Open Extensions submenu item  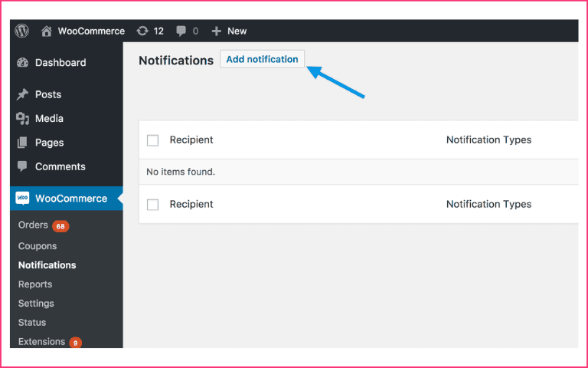tap(41, 341)
